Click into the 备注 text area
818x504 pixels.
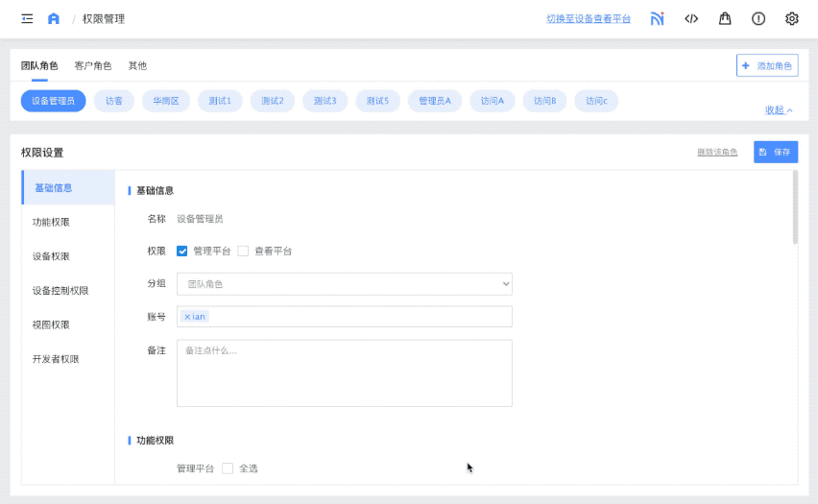344,372
